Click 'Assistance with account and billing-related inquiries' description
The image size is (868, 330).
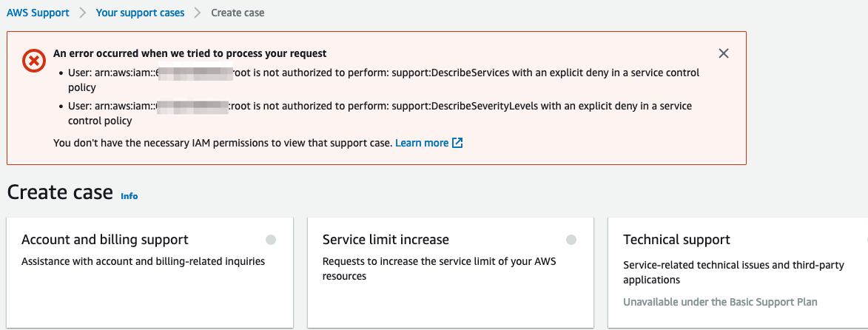[x=143, y=261]
